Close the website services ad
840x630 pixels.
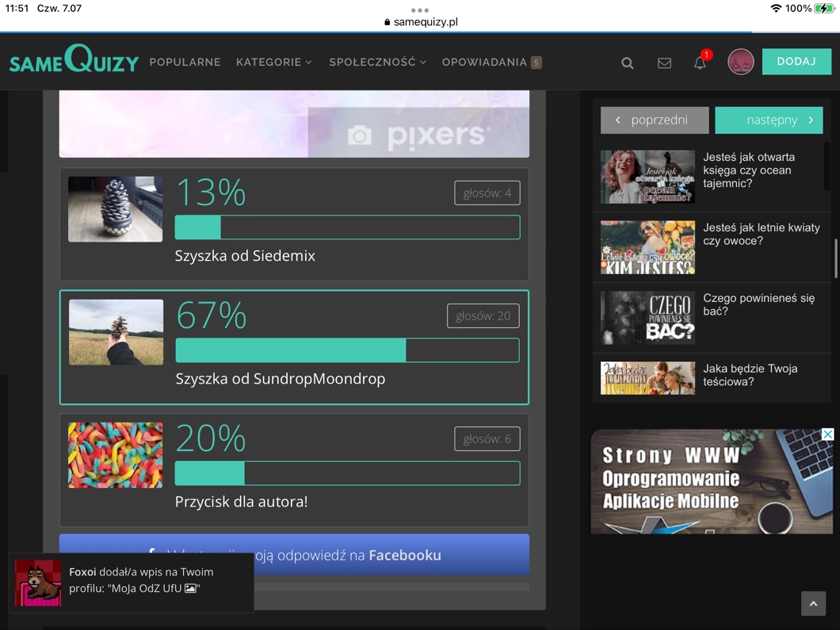827,435
